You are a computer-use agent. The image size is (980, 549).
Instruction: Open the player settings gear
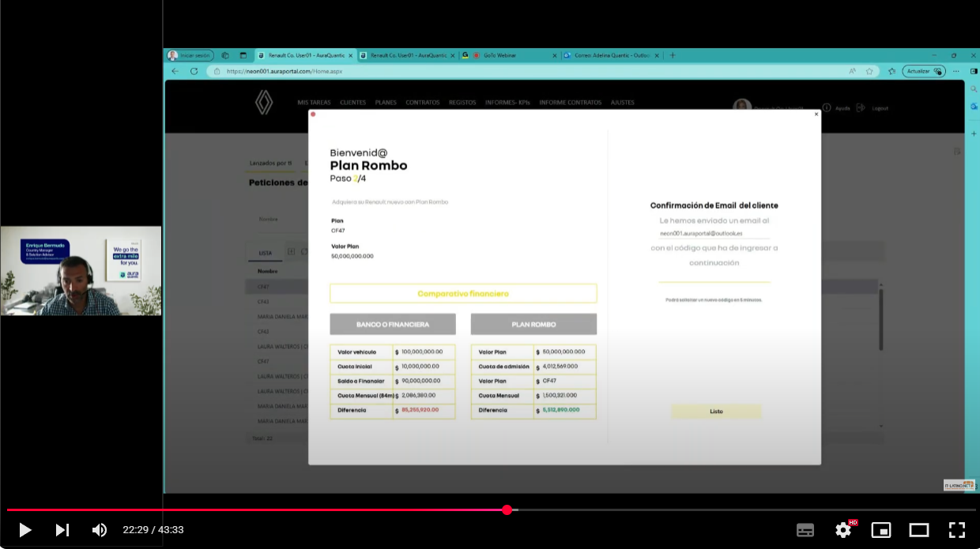[843, 530]
